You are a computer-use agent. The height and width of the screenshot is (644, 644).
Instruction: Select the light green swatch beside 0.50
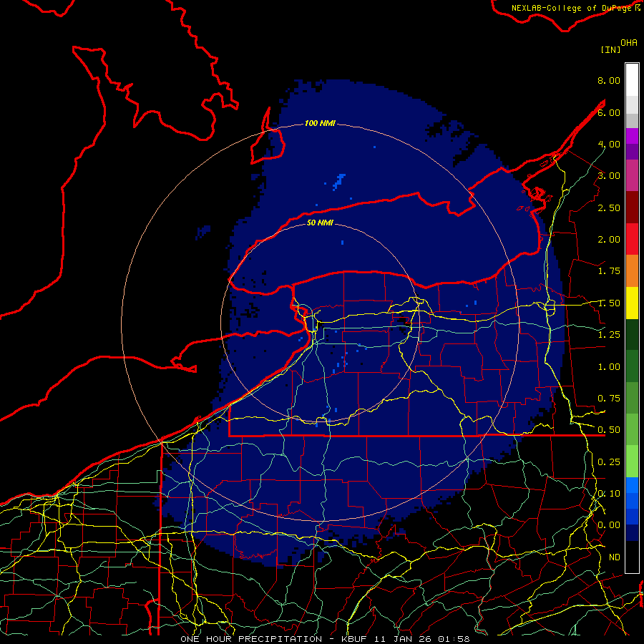[632, 429]
